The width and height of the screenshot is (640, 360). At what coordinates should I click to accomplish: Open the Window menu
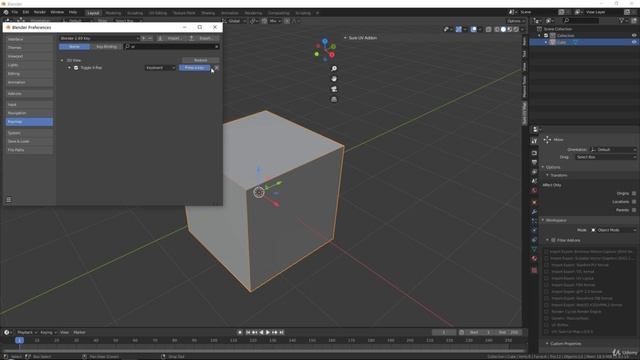[x=57, y=12]
